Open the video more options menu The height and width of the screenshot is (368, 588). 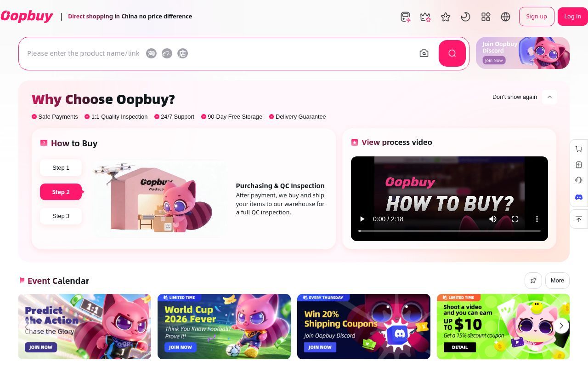pos(537,219)
